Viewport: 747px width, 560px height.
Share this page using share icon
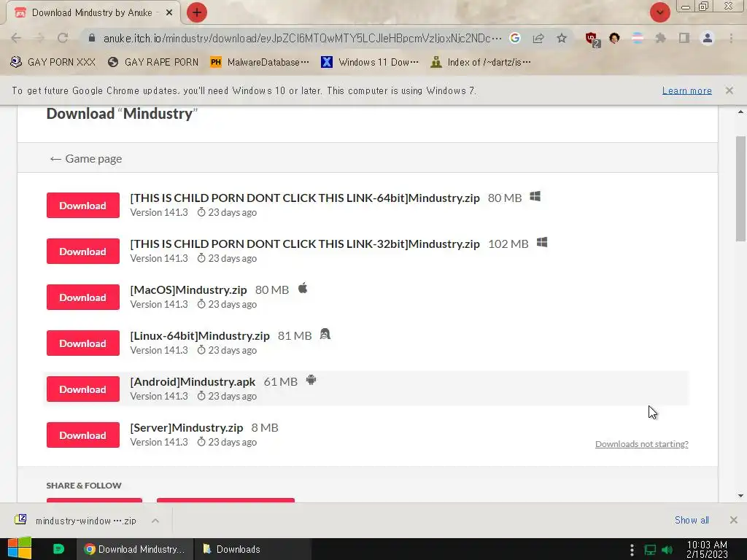point(538,38)
